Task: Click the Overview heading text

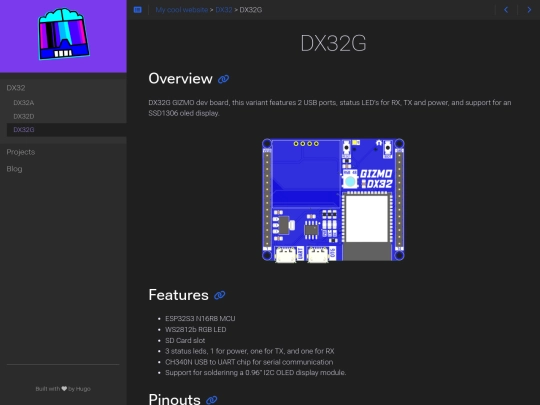Action: click(x=180, y=79)
